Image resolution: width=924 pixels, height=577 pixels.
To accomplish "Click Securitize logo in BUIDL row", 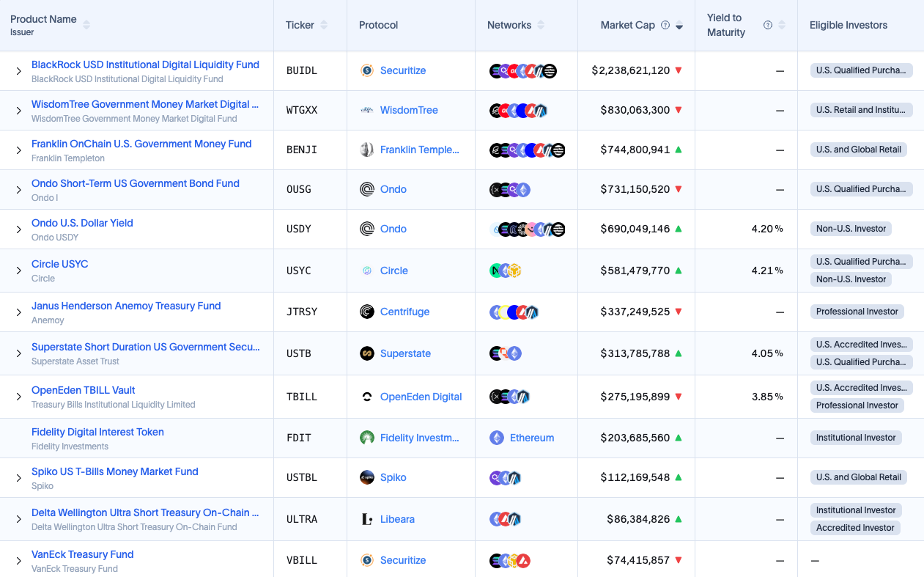I will point(367,70).
